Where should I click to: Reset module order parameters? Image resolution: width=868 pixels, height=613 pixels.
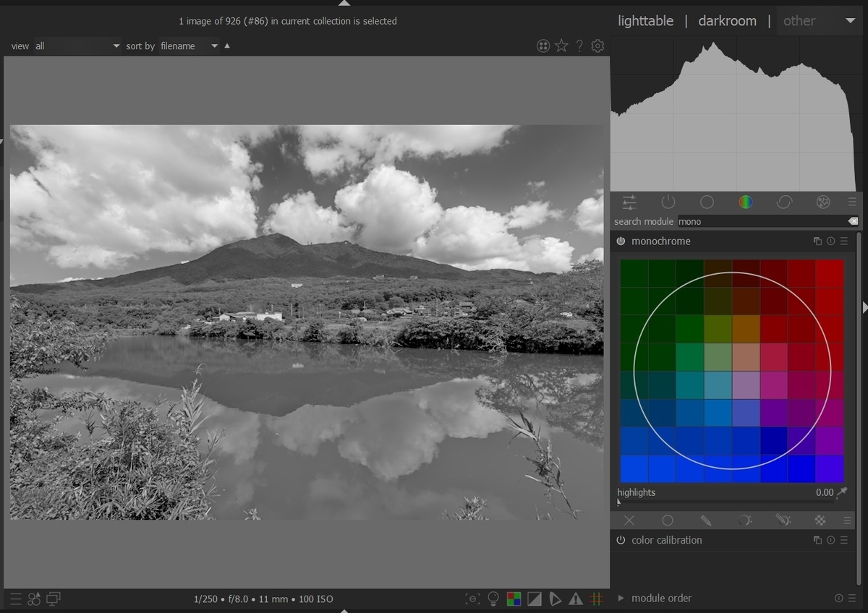click(838, 599)
